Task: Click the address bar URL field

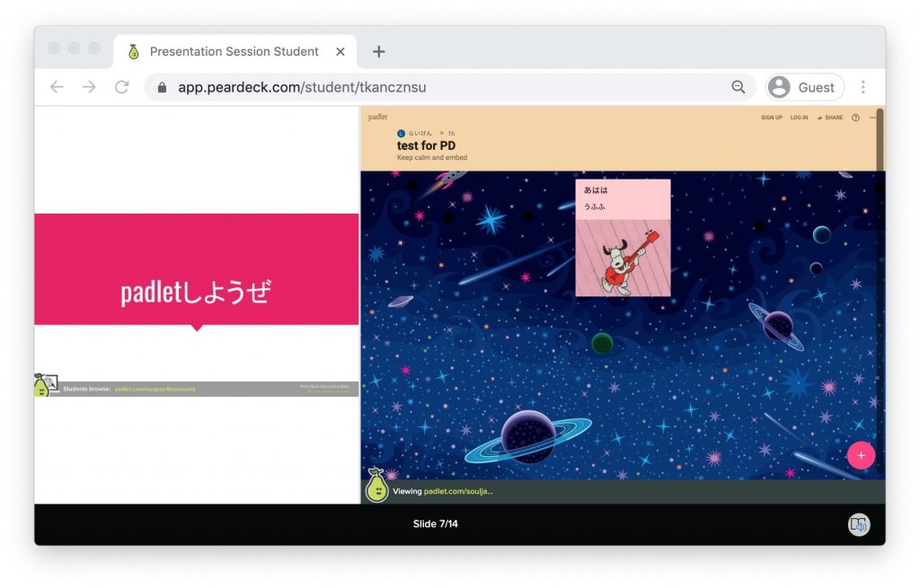Action: tap(440, 87)
